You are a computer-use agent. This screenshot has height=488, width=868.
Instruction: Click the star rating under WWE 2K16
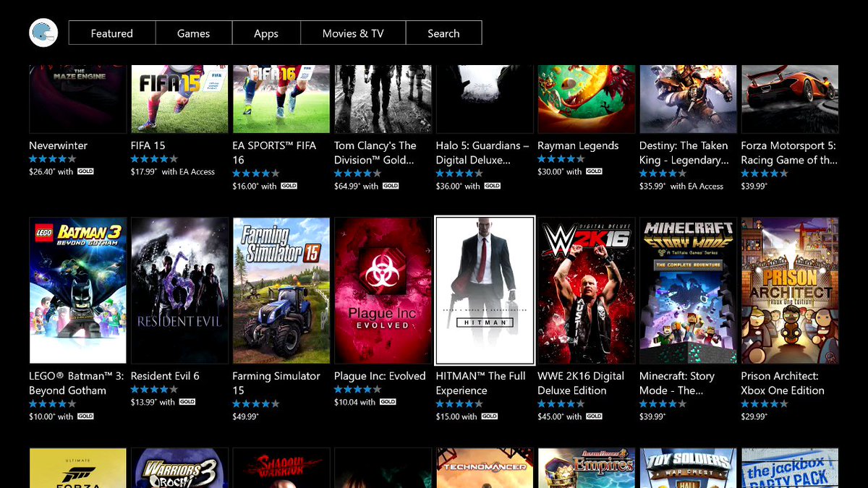click(561, 403)
